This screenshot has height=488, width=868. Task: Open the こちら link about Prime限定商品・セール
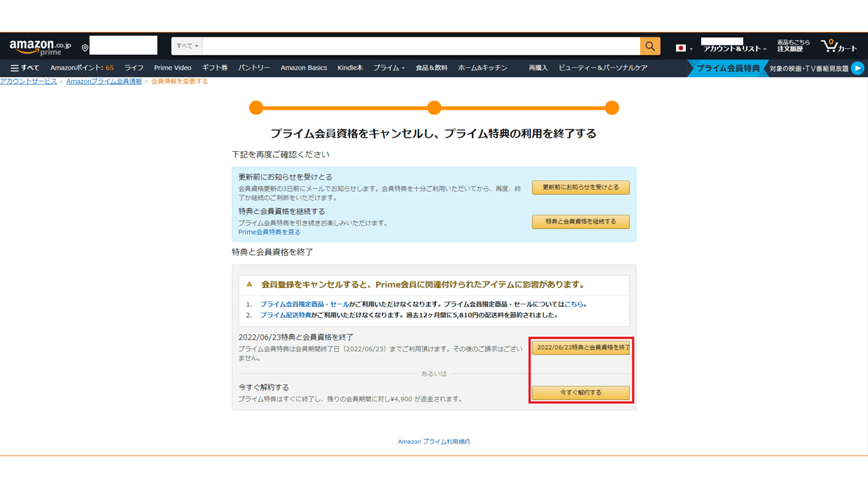574,305
